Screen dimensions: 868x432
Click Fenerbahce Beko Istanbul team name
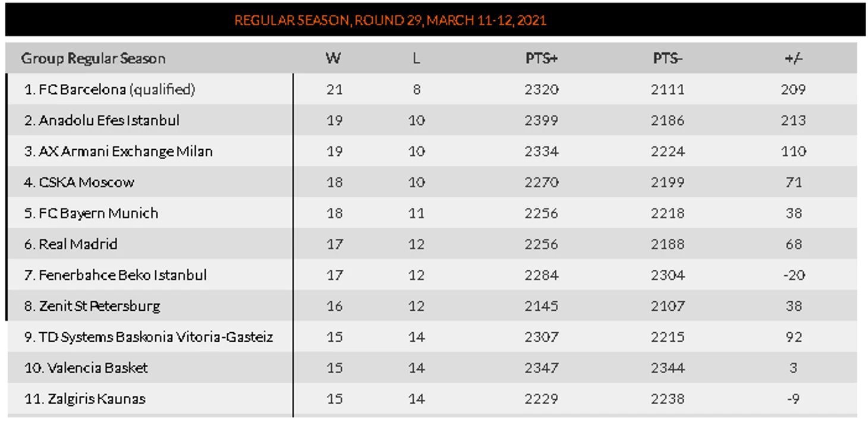pyautogui.click(x=123, y=275)
